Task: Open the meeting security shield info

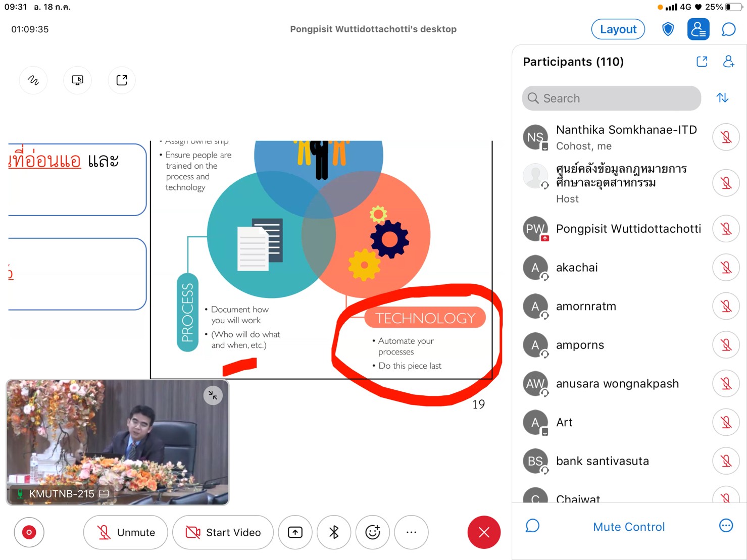Action: click(x=668, y=29)
